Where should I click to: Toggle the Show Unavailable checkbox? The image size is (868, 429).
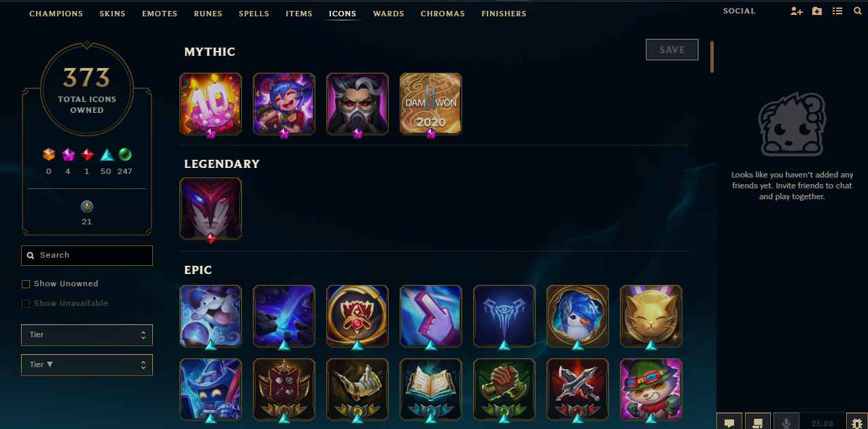pyautogui.click(x=26, y=303)
